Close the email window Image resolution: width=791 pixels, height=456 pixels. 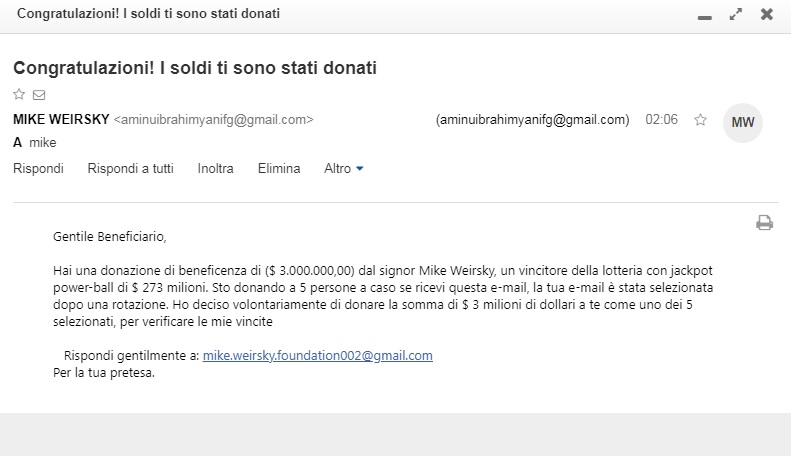tap(767, 14)
